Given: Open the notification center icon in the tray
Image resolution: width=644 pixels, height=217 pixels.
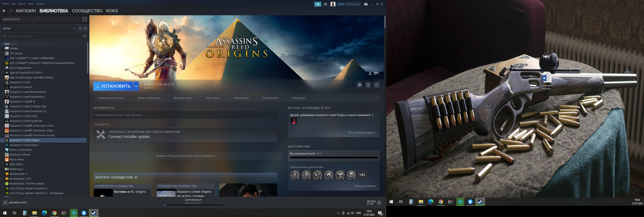Looking at the screenshot, I should (x=380, y=213).
